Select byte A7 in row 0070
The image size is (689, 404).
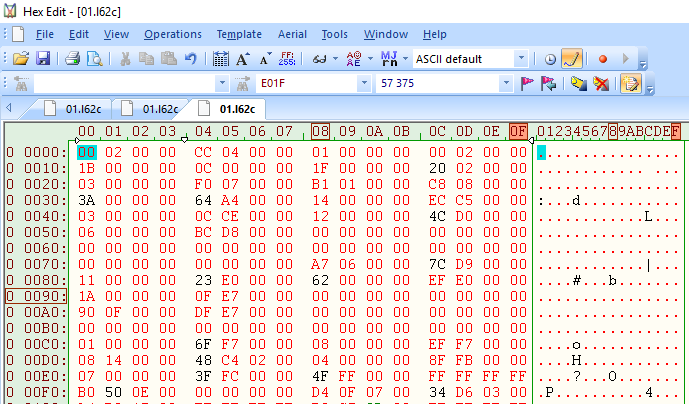coord(320,264)
